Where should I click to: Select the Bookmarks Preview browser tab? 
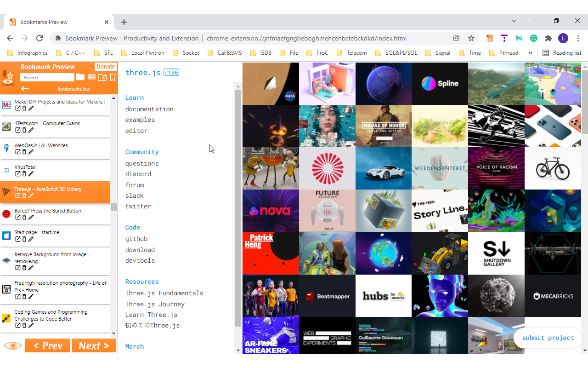59,22
